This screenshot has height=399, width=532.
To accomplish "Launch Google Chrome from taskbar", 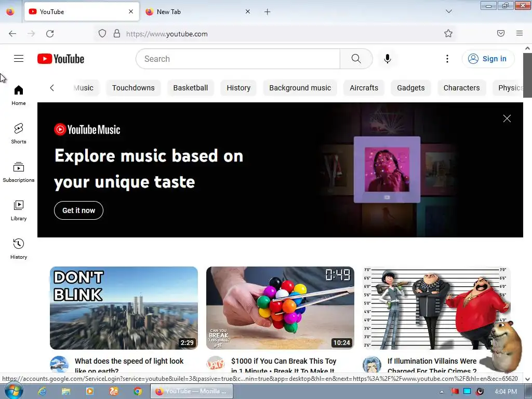I will pos(137,391).
